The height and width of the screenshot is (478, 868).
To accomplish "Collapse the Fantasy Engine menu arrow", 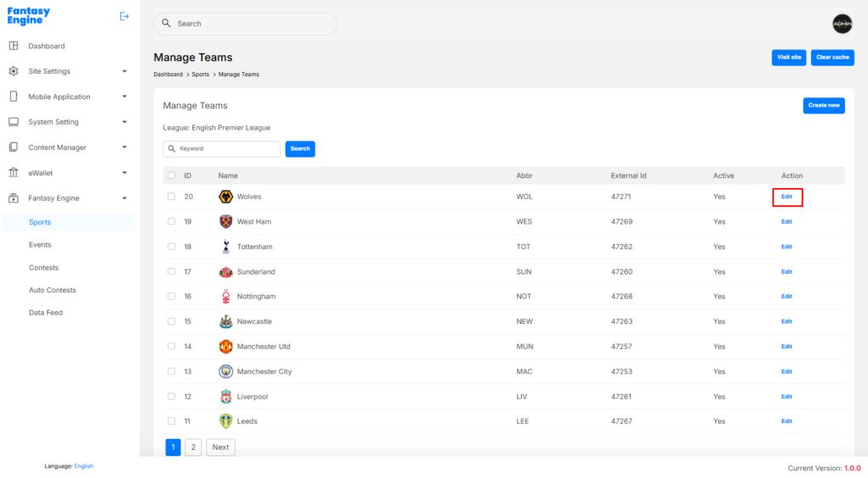I will (x=125, y=198).
